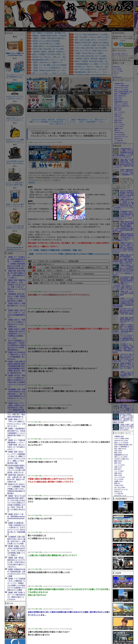Select 衆議院選挙2024 (25) in upper category archive
This screenshot has width=138, height=644.
pos(121,102)
